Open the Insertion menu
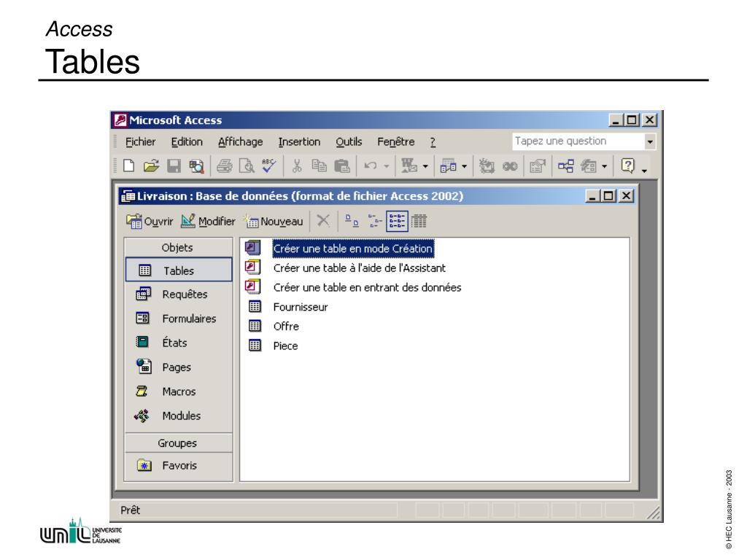747x560 pixels. pyautogui.click(x=299, y=142)
